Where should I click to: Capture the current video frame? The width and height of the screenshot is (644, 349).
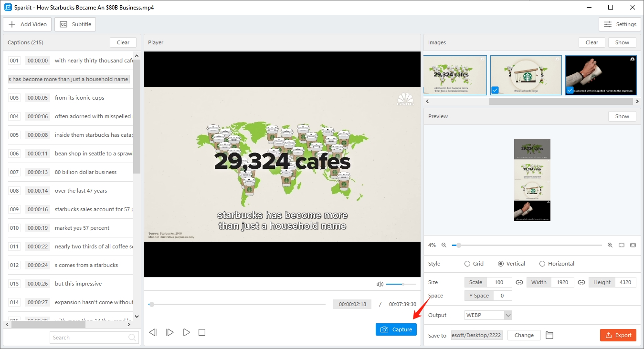(x=396, y=329)
